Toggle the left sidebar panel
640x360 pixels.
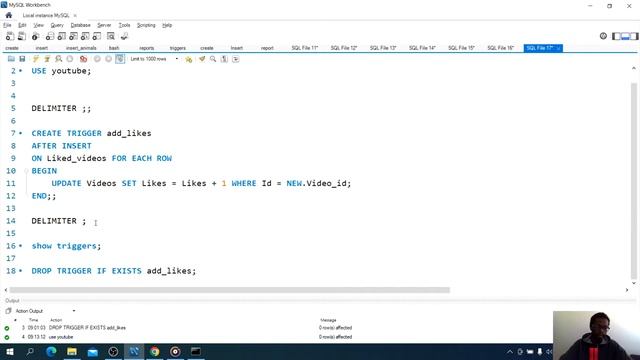616,36
